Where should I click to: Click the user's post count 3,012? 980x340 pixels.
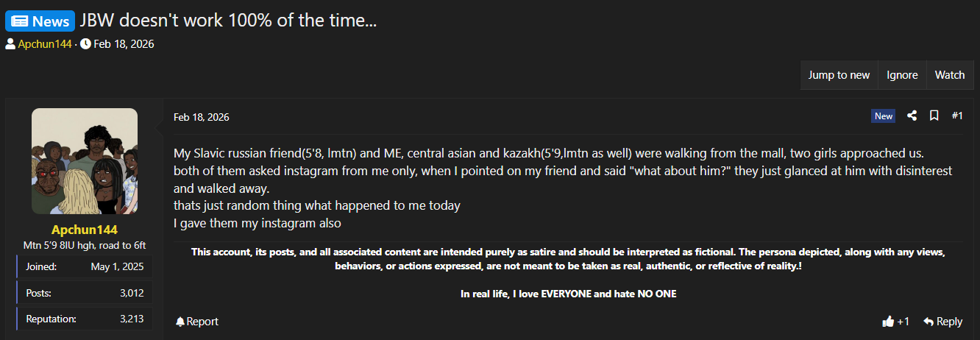click(131, 293)
